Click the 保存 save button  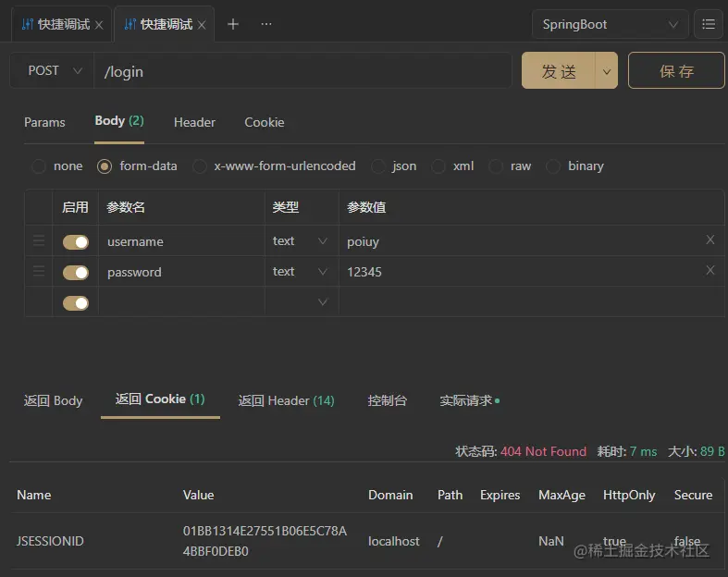[x=676, y=70]
